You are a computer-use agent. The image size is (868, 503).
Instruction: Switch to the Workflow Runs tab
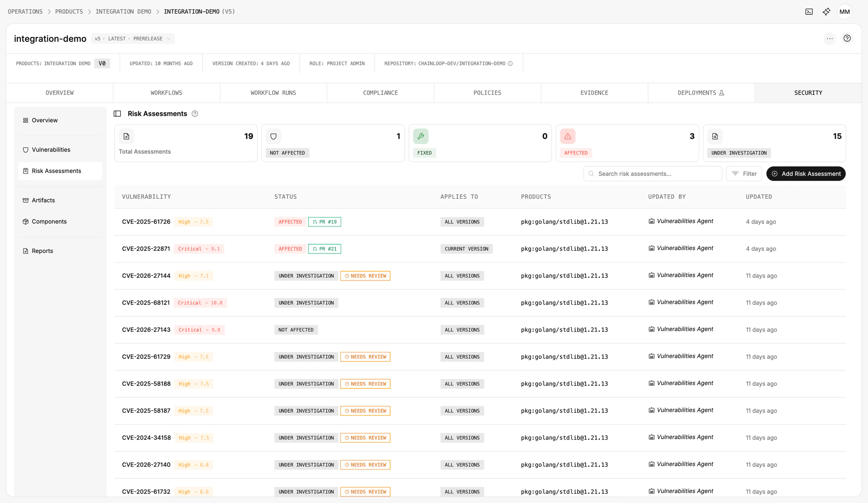(x=273, y=93)
